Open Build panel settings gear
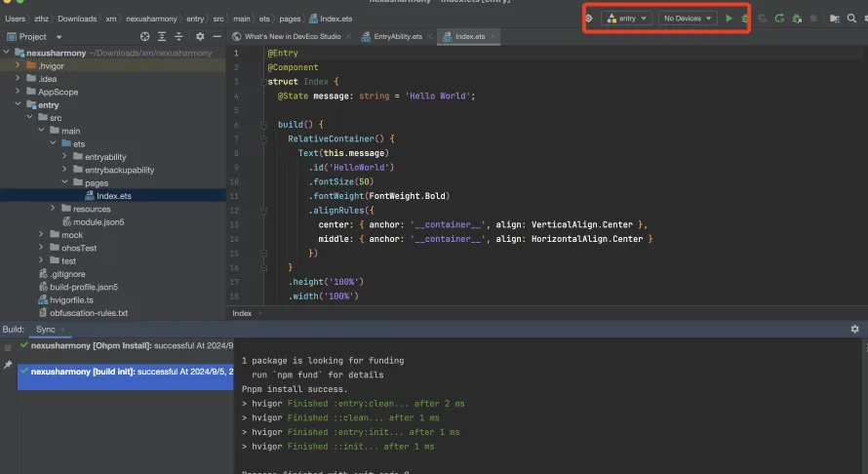 [x=854, y=330]
